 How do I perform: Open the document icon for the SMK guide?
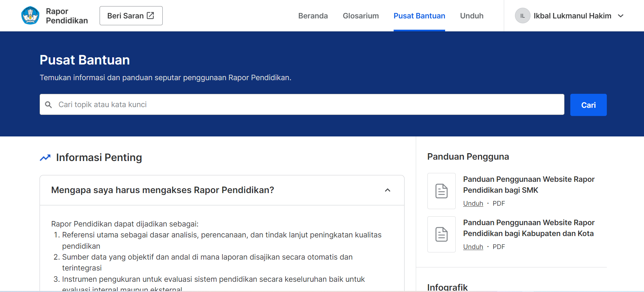tap(441, 191)
